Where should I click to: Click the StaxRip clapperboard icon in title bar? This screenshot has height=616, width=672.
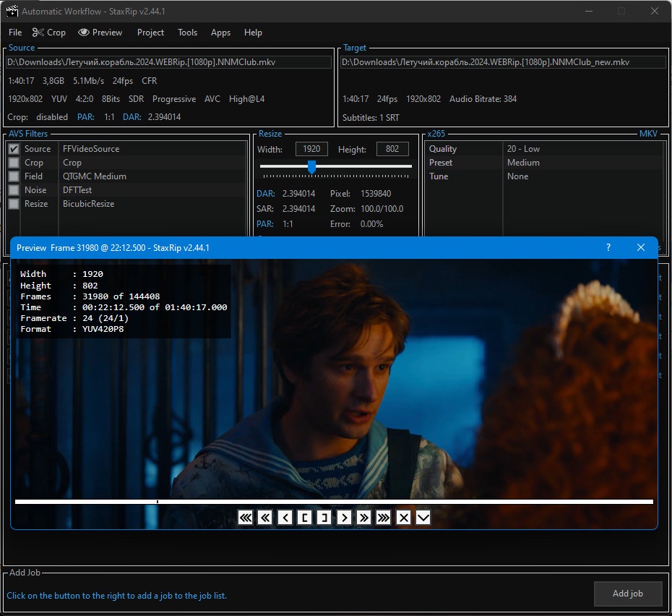point(12,11)
